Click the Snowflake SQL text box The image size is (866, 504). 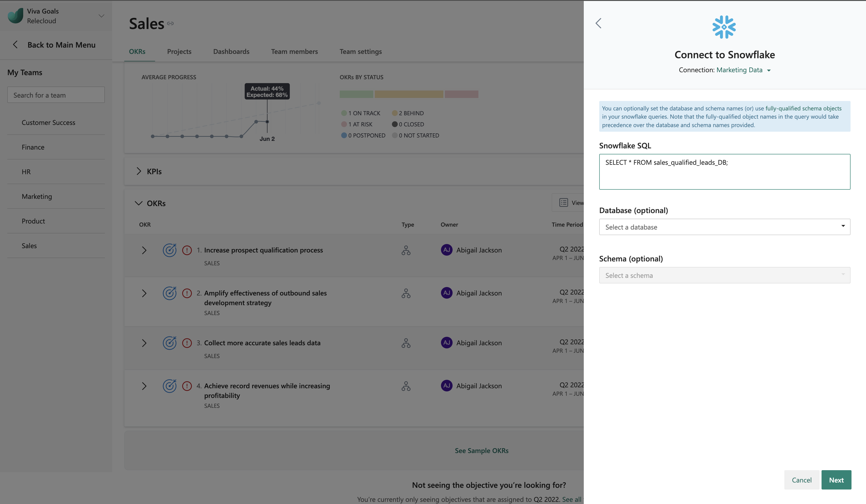pyautogui.click(x=724, y=172)
